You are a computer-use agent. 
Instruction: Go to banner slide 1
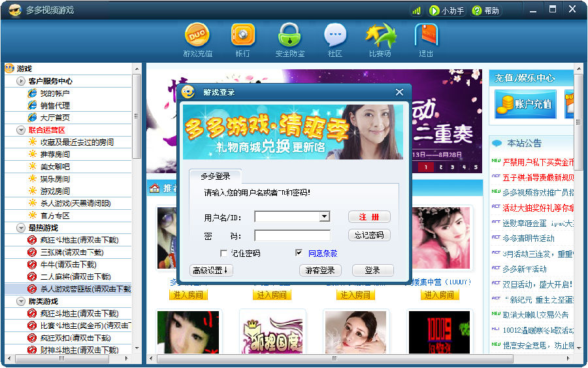click(425, 167)
